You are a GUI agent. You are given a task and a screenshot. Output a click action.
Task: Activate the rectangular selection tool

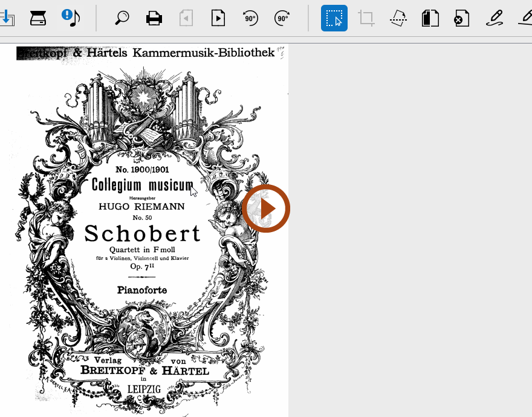334,18
